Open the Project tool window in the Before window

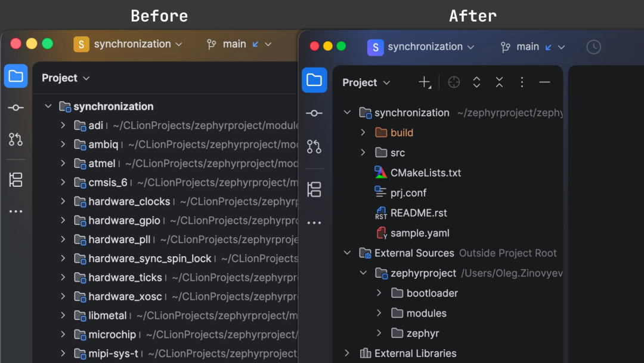click(x=16, y=76)
